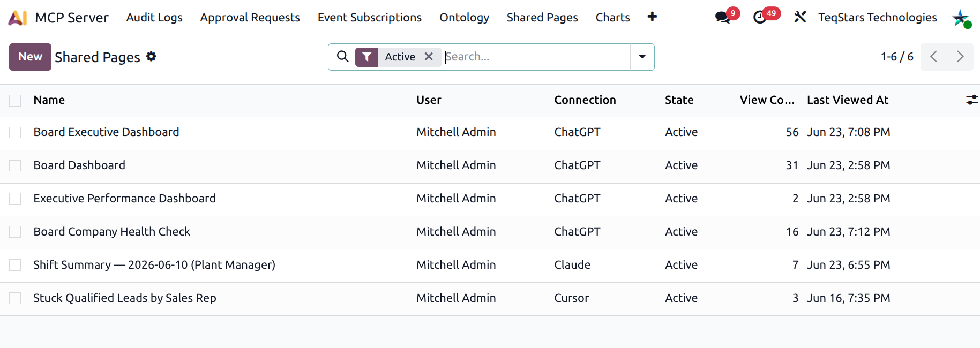Sort by the View Count column header
The image size is (980, 348).
(767, 100)
